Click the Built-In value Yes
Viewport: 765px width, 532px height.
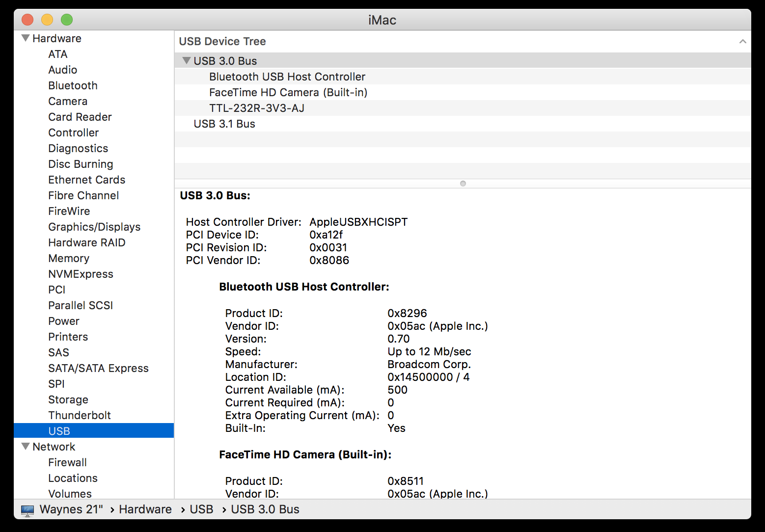[x=396, y=428]
